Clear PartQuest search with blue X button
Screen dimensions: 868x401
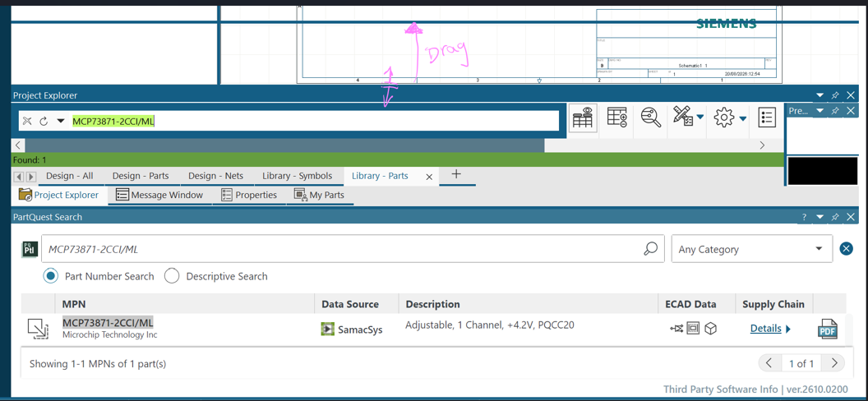click(x=846, y=249)
